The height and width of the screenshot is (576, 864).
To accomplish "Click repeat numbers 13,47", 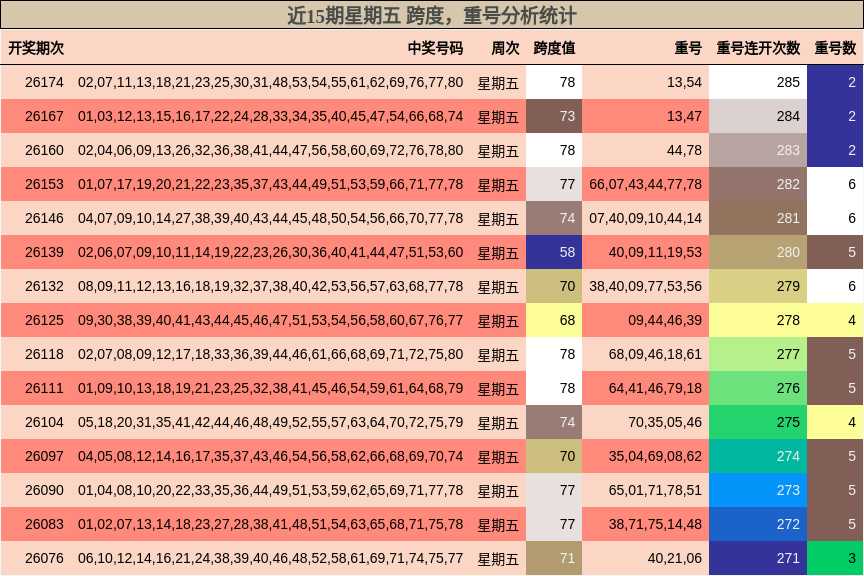I will tap(684, 116).
